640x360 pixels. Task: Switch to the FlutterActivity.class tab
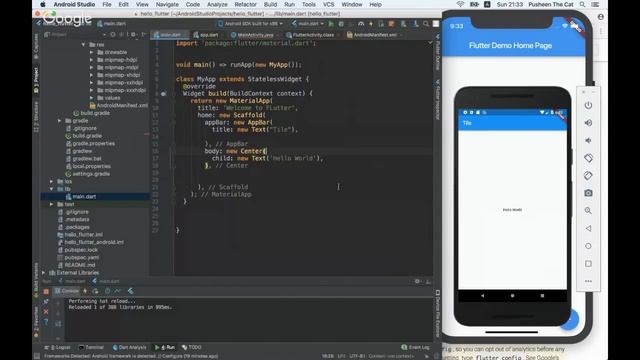click(x=312, y=35)
